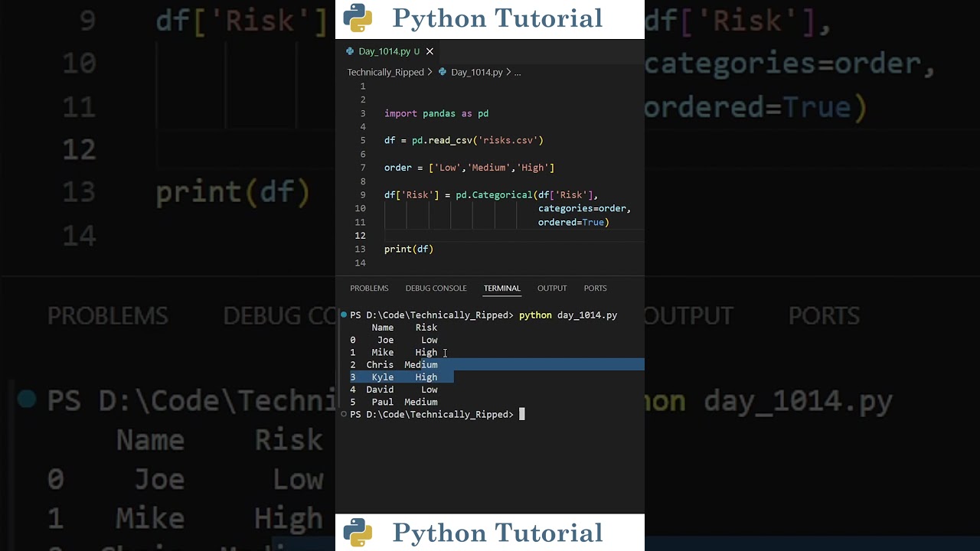The width and height of the screenshot is (980, 551).
Task: Open the PORTS panel tab
Action: tap(595, 288)
